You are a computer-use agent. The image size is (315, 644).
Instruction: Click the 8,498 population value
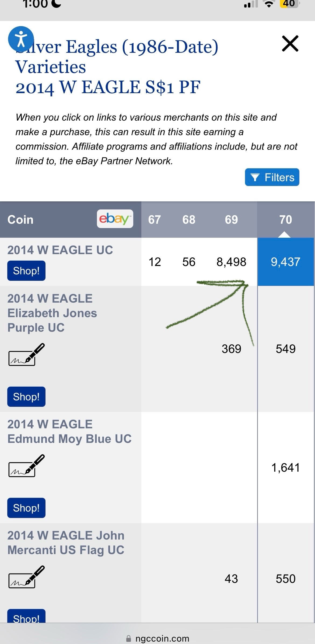(231, 262)
